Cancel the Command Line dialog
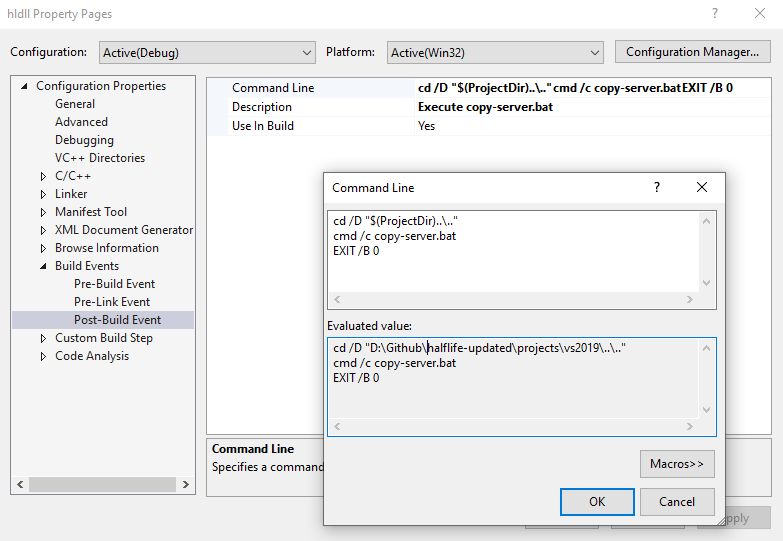This screenshot has width=783, height=541. coord(677,502)
